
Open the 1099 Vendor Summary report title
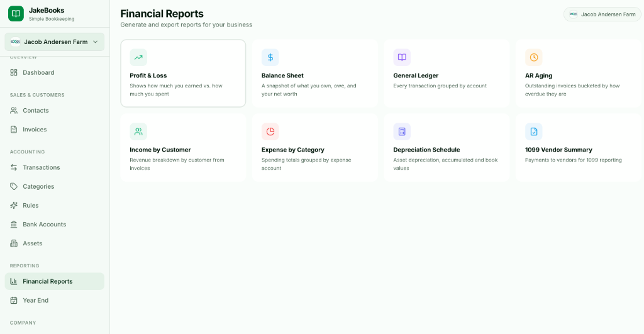point(558,150)
